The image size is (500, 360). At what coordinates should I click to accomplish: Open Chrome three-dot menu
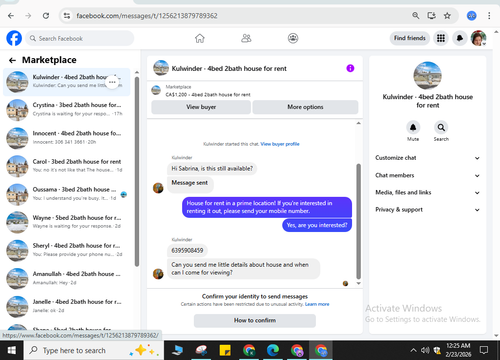[x=489, y=16]
